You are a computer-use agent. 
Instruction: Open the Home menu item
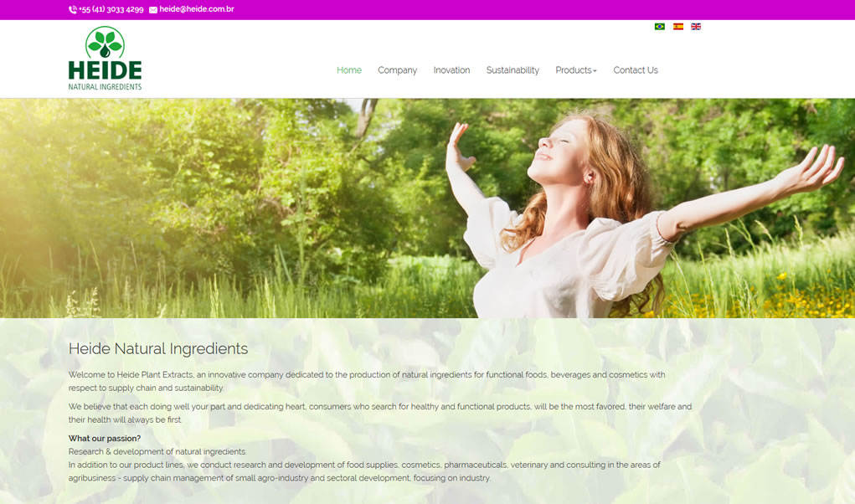point(349,70)
